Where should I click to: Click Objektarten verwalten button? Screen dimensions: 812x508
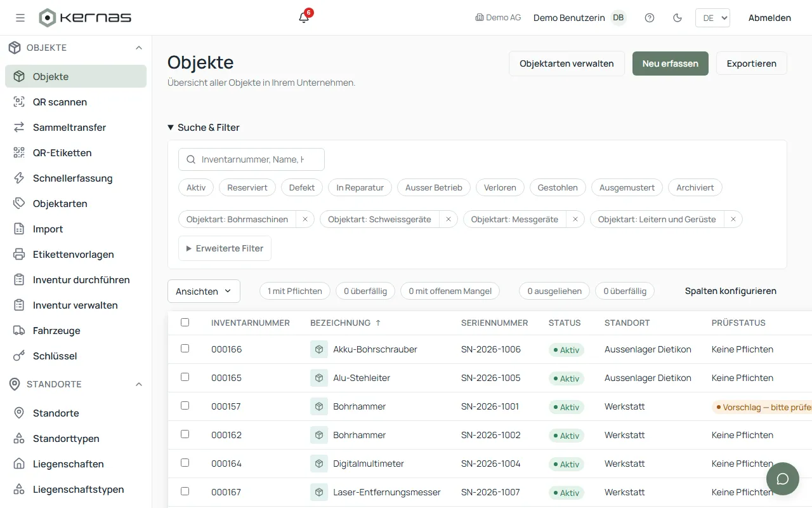[566, 63]
